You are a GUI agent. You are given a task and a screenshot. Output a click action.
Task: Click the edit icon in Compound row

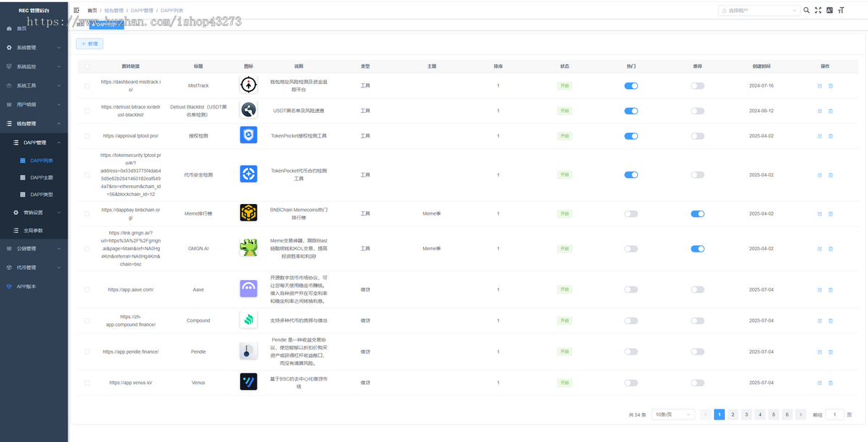[x=820, y=320]
